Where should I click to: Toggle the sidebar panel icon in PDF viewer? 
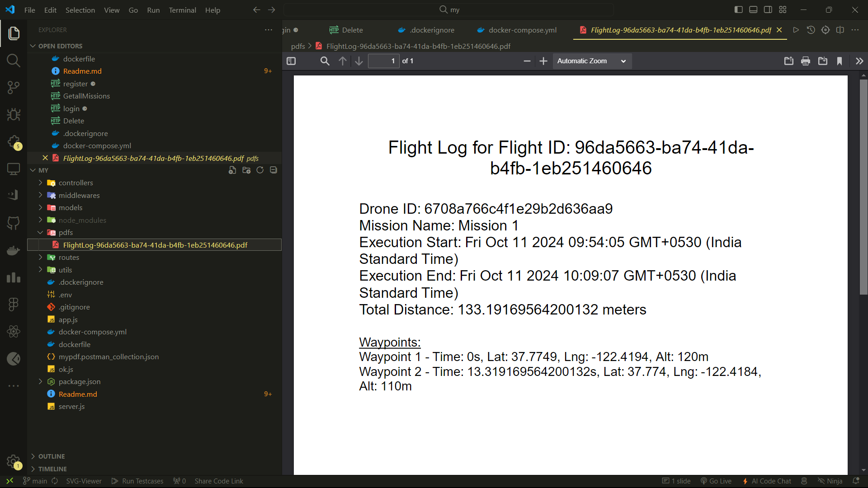tap(292, 61)
